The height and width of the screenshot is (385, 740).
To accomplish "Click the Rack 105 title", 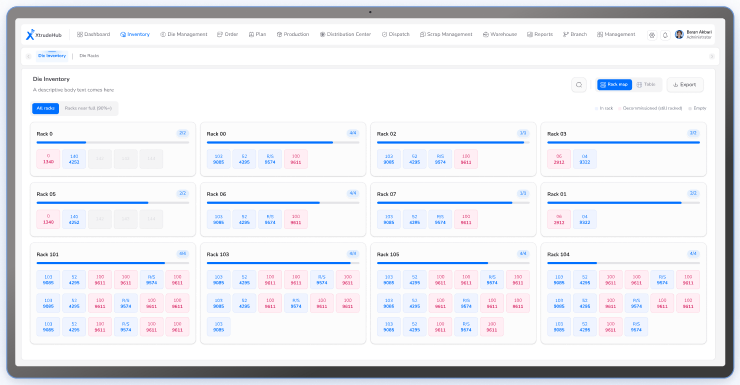I will pyautogui.click(x=388, y=254).
